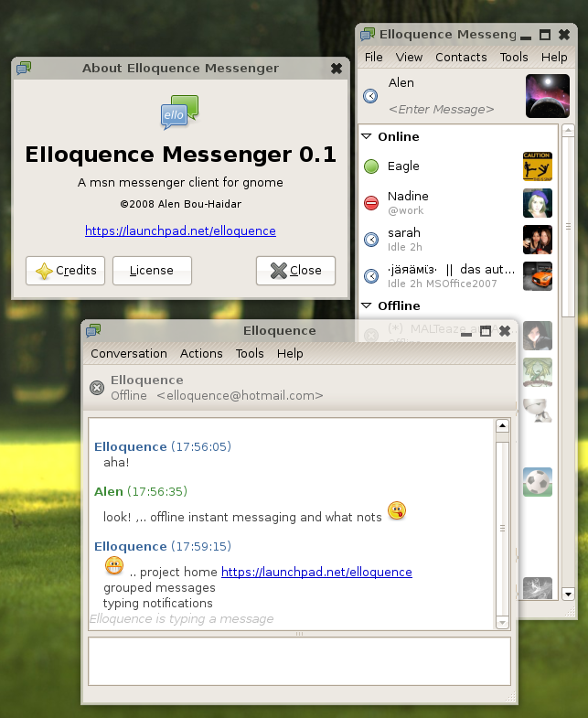Click Alen's galaxy display picture

(x=548, y=96)
